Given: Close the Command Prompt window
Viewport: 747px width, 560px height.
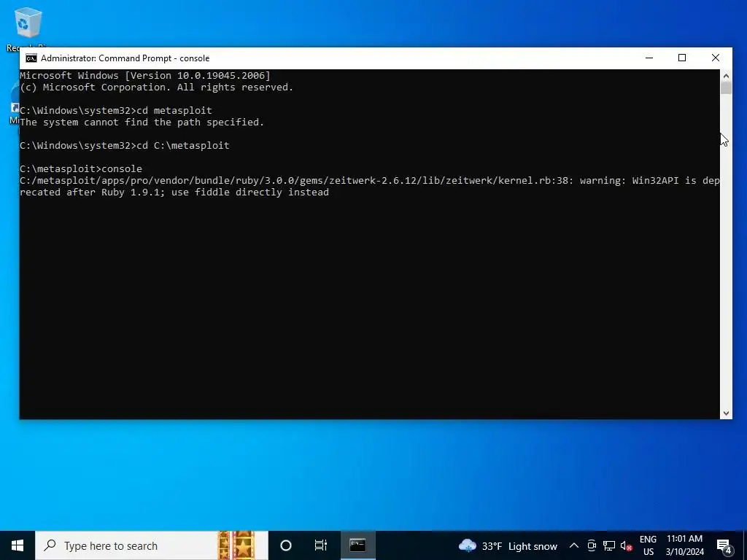Looking at the screenshot, I should click(x=715, y=58).
